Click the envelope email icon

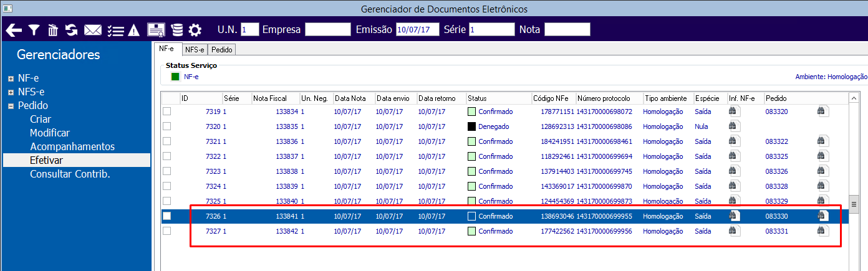tap(93, 30)
